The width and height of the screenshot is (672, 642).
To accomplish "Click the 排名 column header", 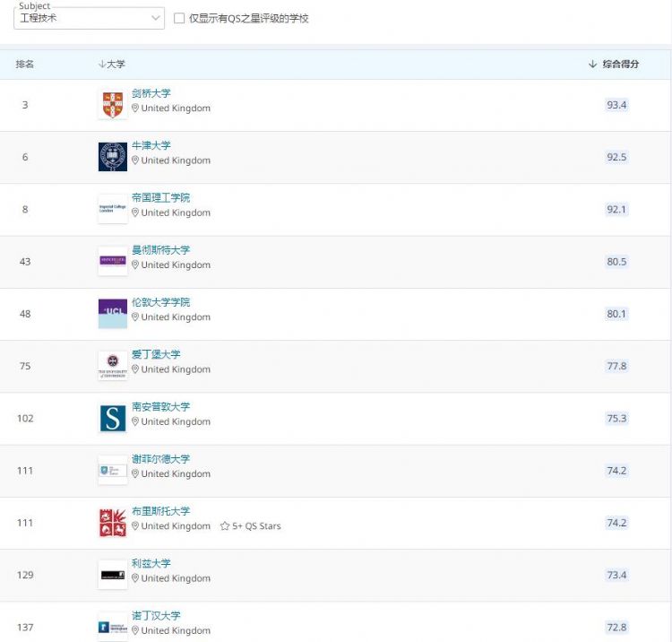I will pyautogui.click(x=25, y=65).
